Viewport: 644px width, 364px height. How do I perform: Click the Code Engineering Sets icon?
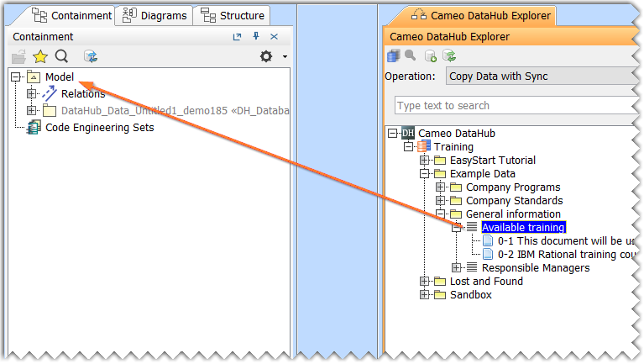[34, 128]
